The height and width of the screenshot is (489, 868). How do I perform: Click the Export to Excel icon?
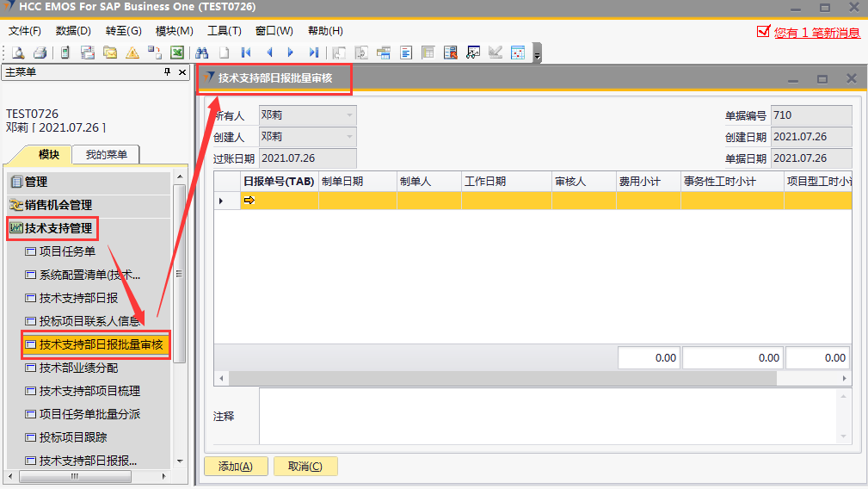(177, 53)
